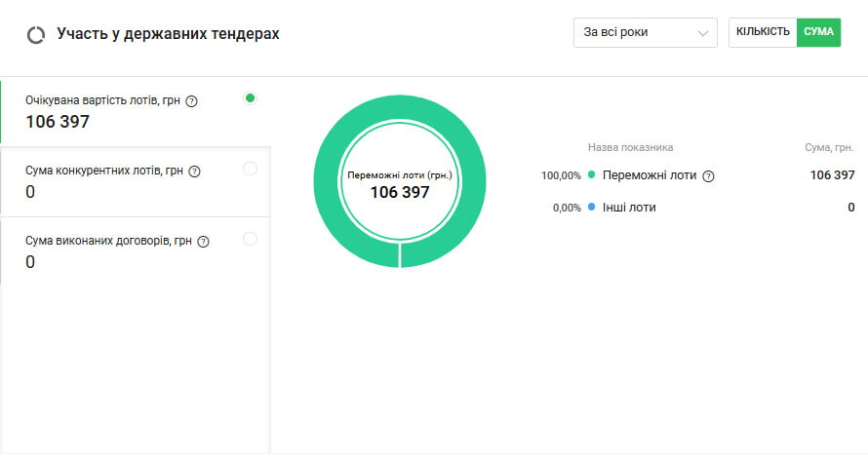Screen dimensions: 868x459
Task: Select the 'Очікувана вартість лотів' radio button
Action: click(x=250, y=98)
